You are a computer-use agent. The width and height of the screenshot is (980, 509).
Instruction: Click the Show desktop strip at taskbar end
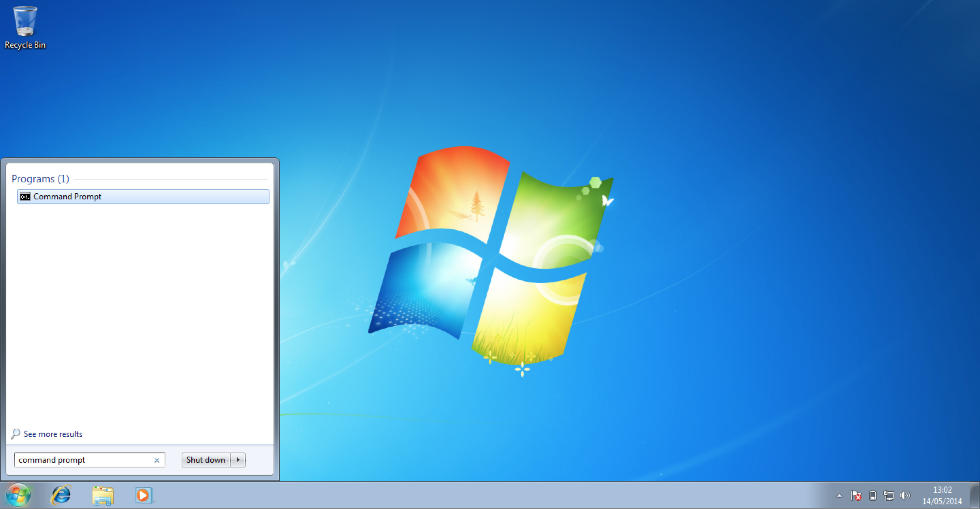[x=975, y=495]
